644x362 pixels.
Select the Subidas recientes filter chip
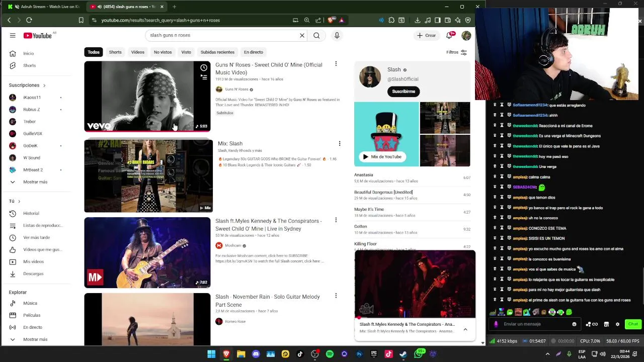pos(217,52)
